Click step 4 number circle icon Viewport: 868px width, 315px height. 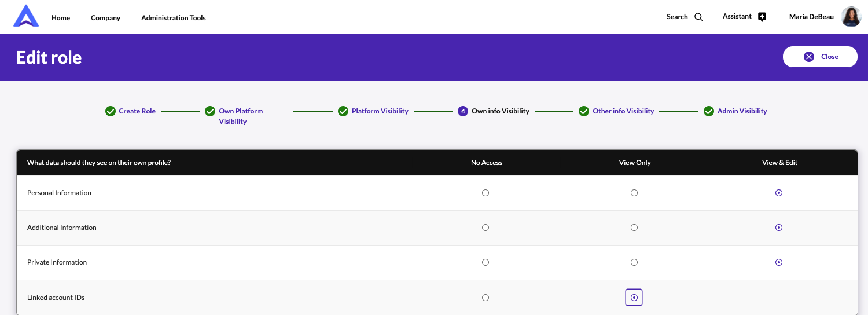tap(463, 111)
